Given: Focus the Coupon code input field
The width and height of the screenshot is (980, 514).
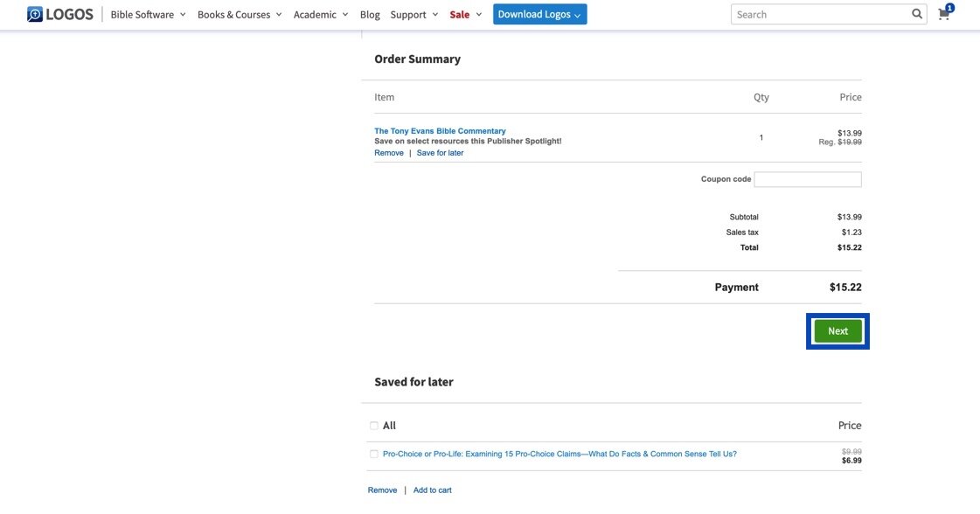Looking at the screenshot, I should click(x=808, y=179).
